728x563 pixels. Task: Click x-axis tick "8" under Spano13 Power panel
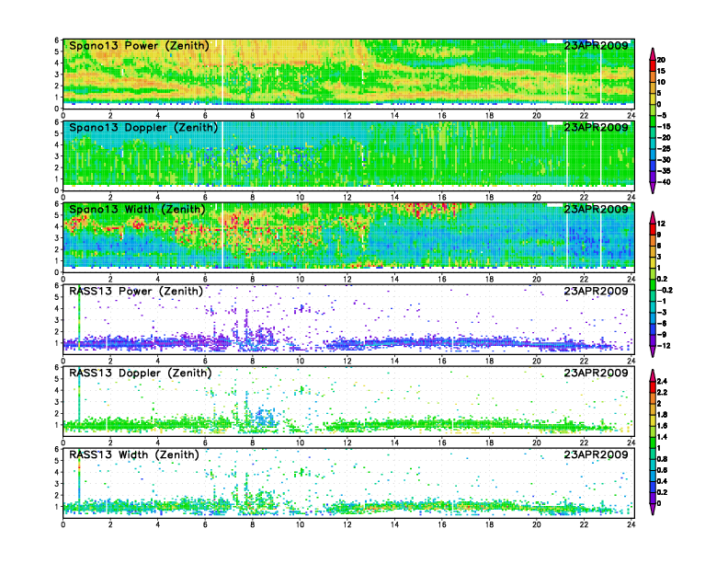coord(253,116)
